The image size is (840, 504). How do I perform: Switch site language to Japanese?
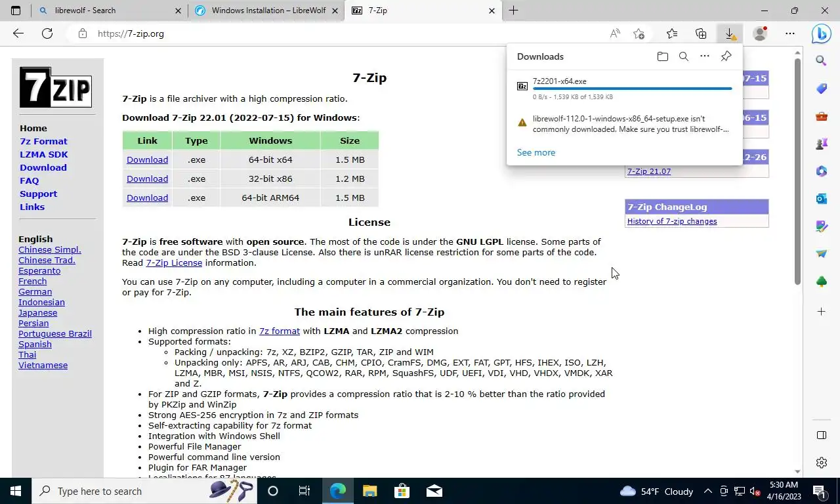click(37, 312)
